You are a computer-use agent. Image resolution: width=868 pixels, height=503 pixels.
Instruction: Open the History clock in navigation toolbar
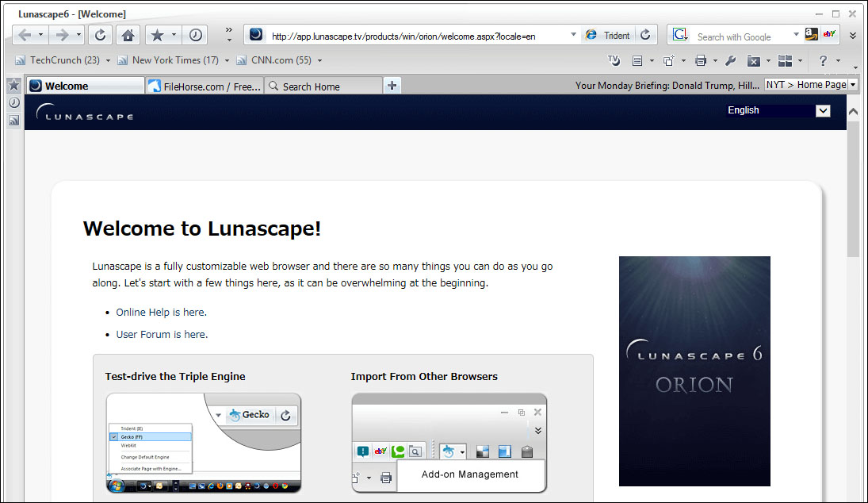(196, 36)
